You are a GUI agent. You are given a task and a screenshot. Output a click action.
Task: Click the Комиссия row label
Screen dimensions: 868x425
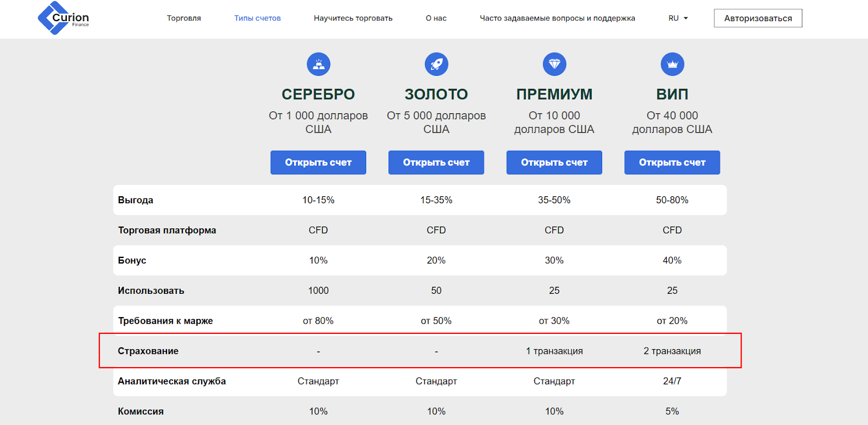[141, 411]
